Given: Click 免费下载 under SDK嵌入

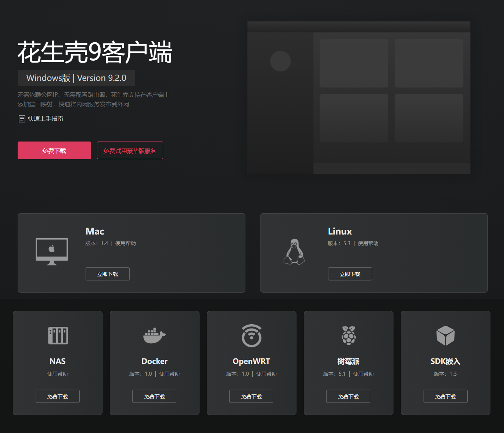Looking at the screenshot, I should click(446, 396).
